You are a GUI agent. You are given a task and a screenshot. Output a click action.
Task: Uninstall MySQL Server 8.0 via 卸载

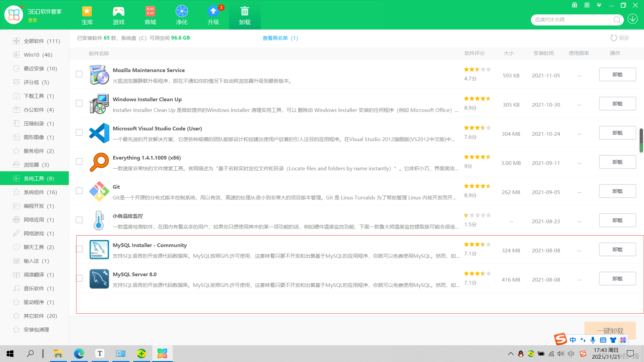[x=617, y=279]
